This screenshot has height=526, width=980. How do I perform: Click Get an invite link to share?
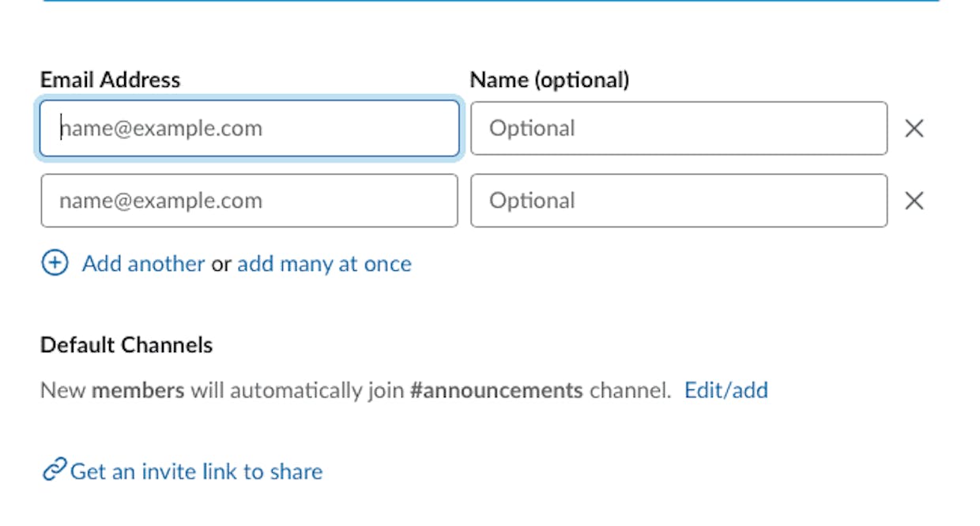click(x=196, y=472)
